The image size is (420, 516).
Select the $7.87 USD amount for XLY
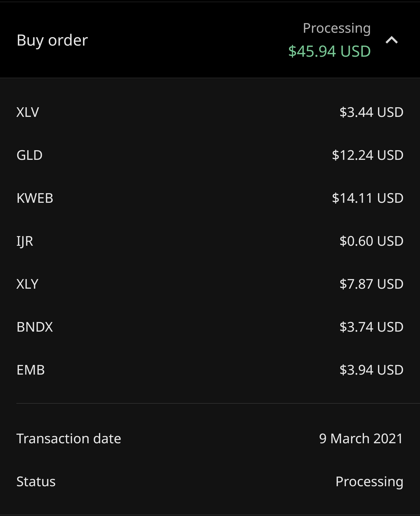coord(371,284)
